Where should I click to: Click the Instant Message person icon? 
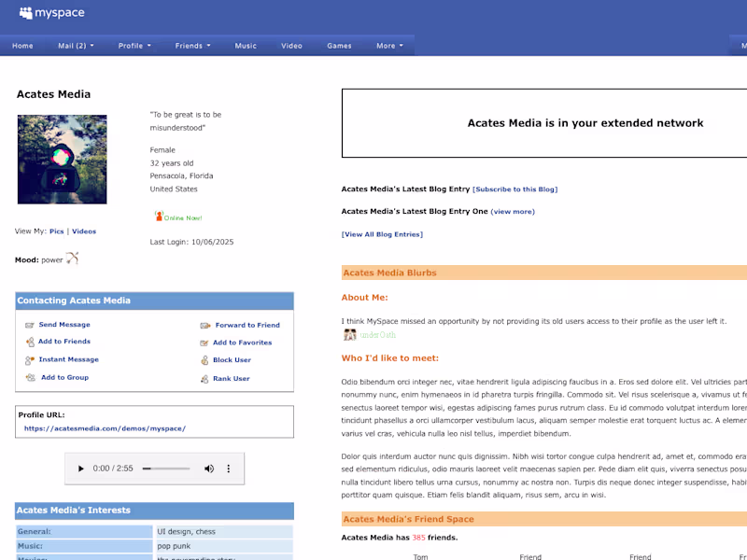click(31, 359)
